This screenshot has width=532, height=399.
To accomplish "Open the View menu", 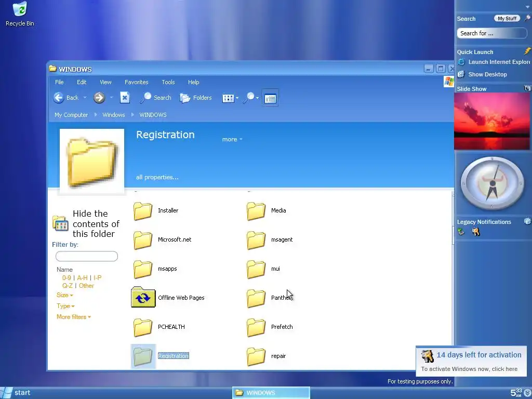I will coord(105,82).
